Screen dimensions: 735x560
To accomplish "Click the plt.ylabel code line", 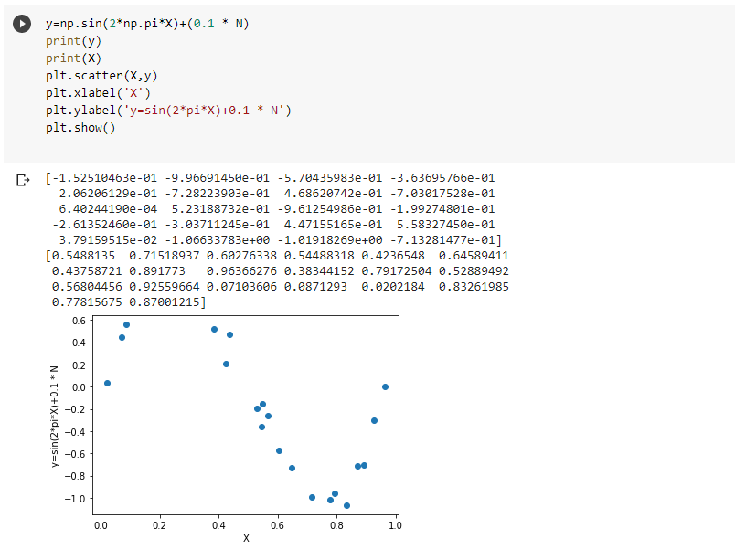I will [167, 110].
